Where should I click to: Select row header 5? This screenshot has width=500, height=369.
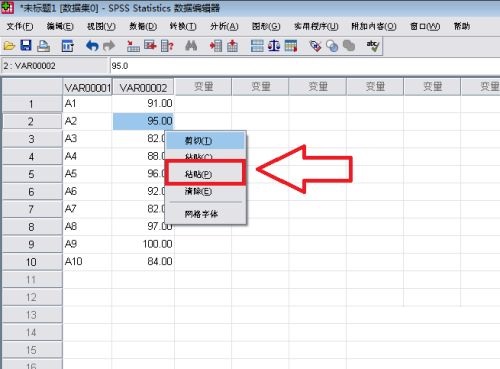coord(32,174)
